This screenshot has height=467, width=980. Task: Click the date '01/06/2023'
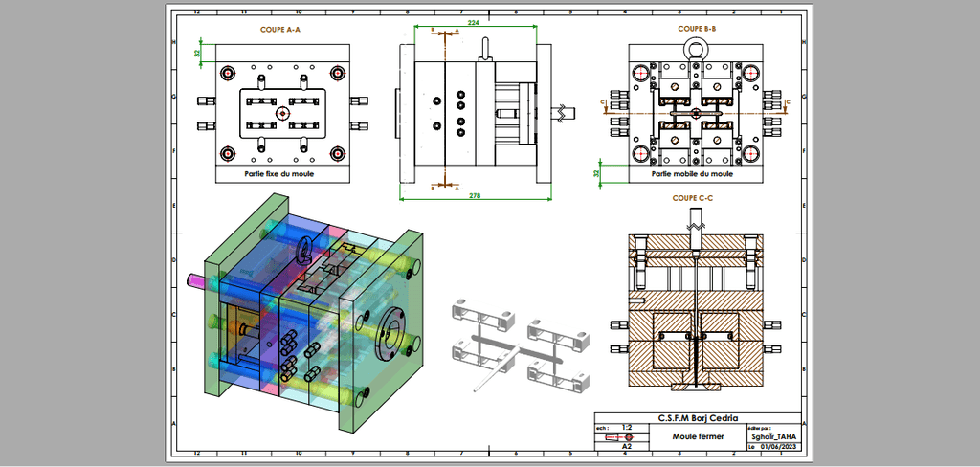tap(777, 447)
